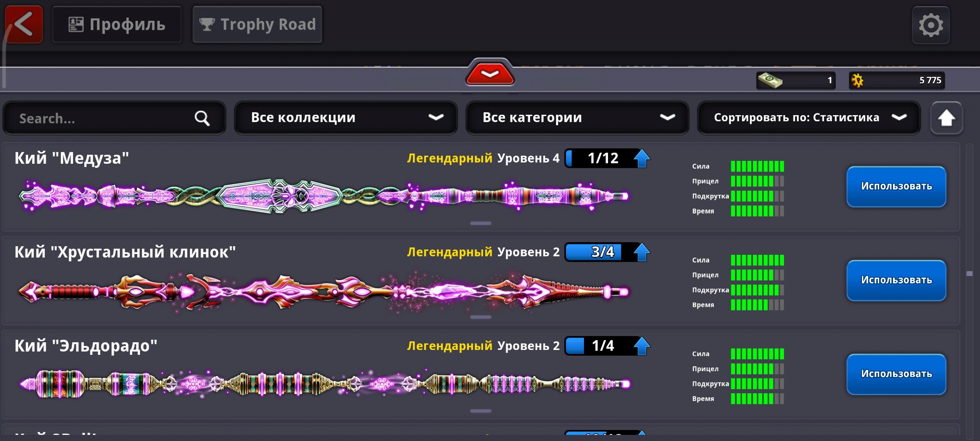The width and height of the screenshot is (980, 441).
Task: Click upgrade arrow for Кий "Медуза"
Action: tap(642, 158)
